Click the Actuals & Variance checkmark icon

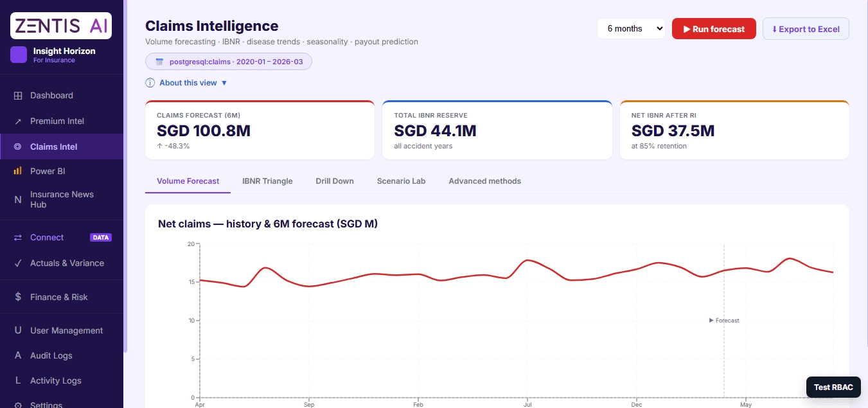coord(18,263)
